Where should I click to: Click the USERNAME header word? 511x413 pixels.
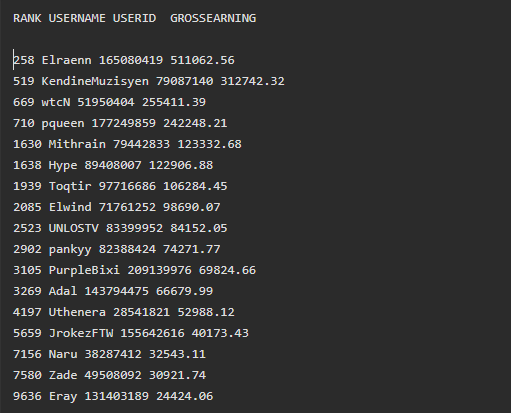[x=77, y=18]
